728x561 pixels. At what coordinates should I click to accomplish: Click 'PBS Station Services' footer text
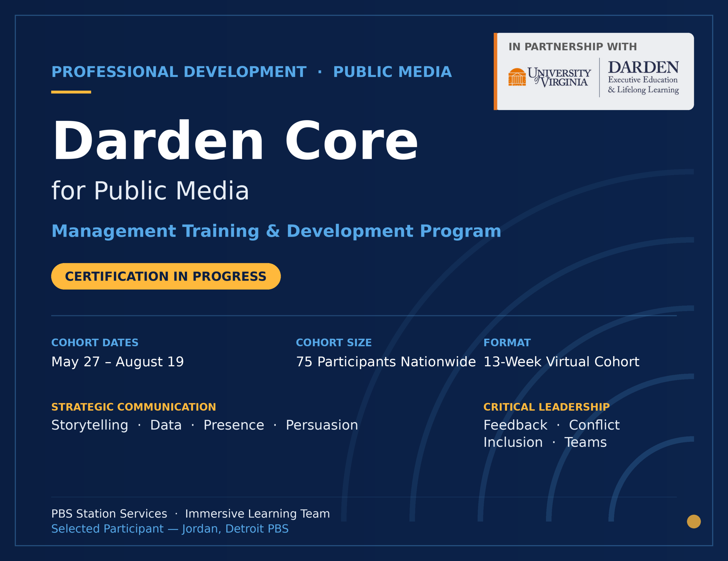coord(109,514)
